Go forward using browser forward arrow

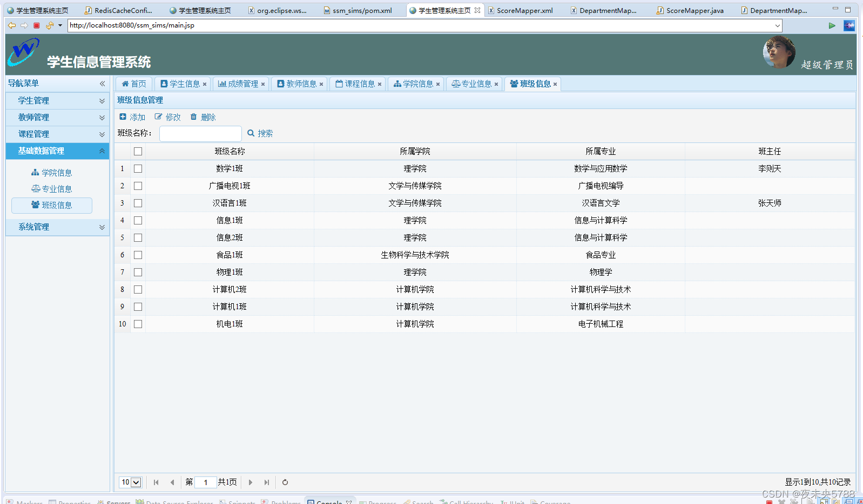pyautogui.click(x=24, y=25)
